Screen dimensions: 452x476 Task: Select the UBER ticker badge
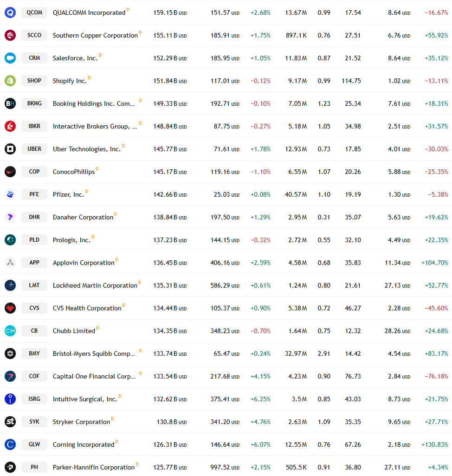click(34, 149)
